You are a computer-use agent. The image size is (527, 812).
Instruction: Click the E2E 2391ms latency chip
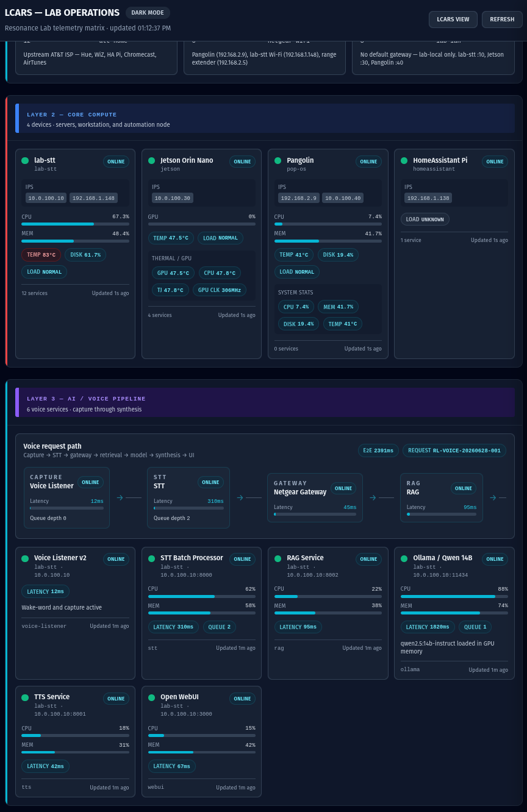(378, 451)
